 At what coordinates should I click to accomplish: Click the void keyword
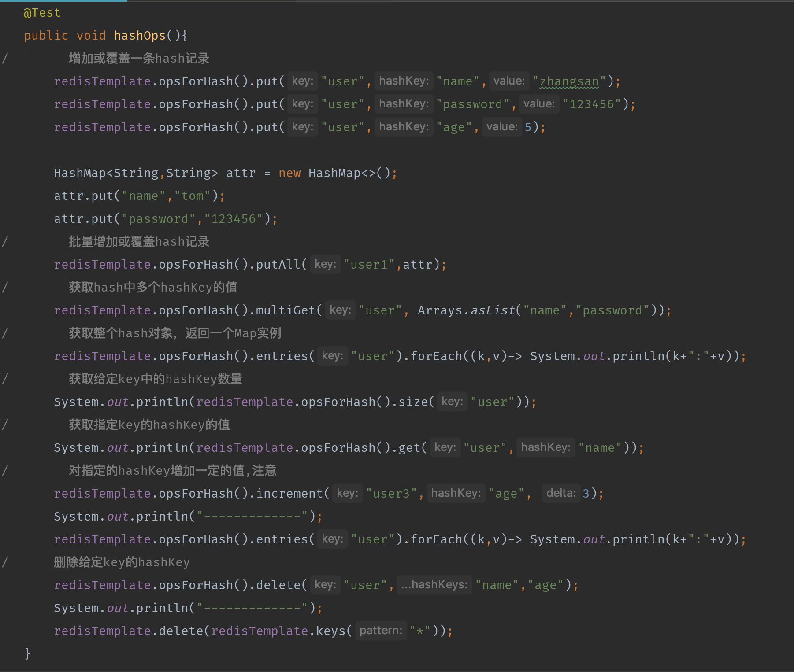91,36
